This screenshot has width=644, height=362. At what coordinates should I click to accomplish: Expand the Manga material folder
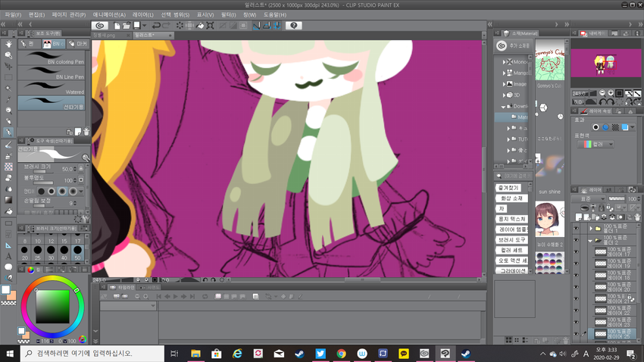(504, 73)
